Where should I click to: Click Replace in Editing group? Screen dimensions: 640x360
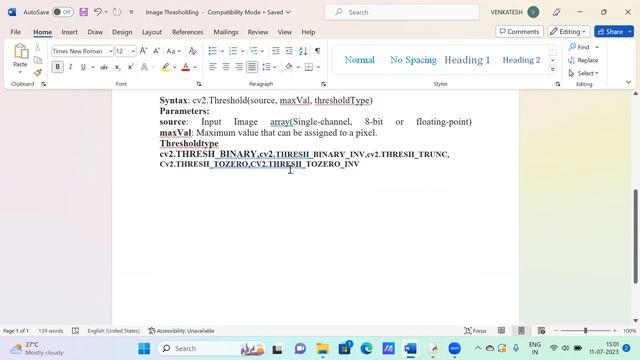(x=583, y=60)
